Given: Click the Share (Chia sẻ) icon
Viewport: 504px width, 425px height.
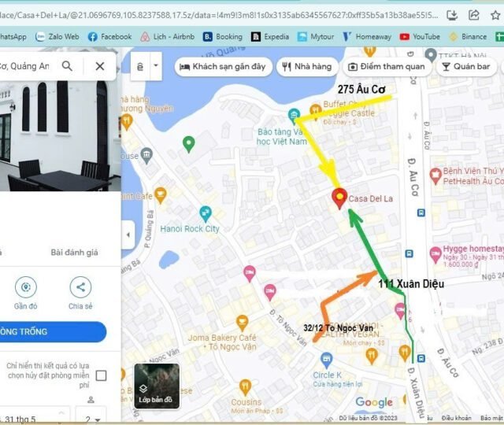Looking at the screenshot, I should tap(80, 287).
